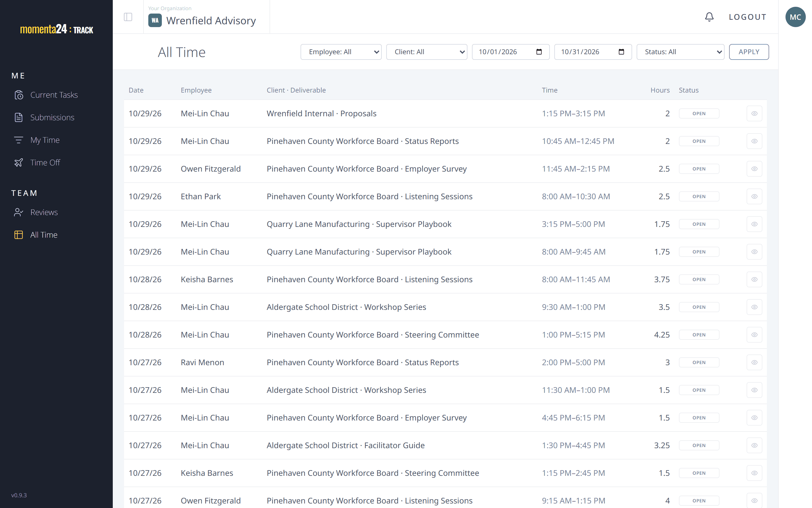The height and width of the screenshot is (508, 812).
Task: View Keisha Barnes 10/28 Listening Sessions entry
Action: tap(754, 279)
